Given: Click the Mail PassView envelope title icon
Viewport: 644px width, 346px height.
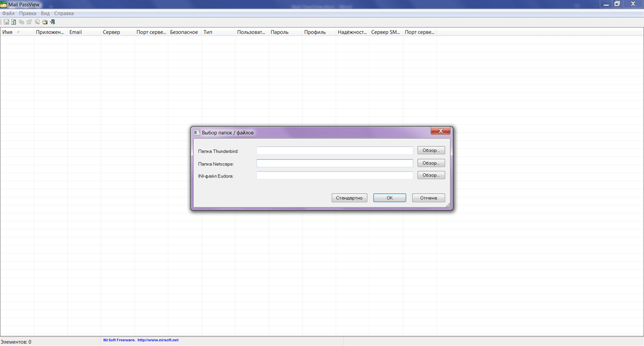Looking at the screenshot, I should [x=4, y=5].
